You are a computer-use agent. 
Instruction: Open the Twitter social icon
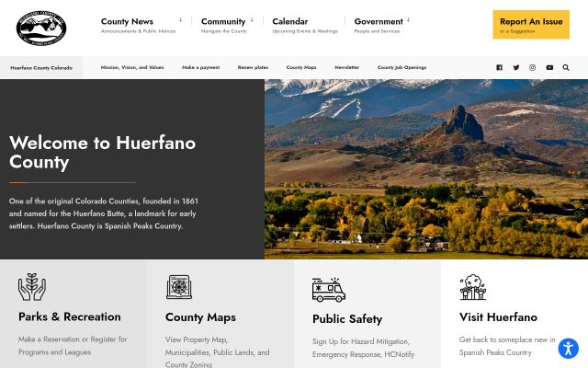coord(516,67)
